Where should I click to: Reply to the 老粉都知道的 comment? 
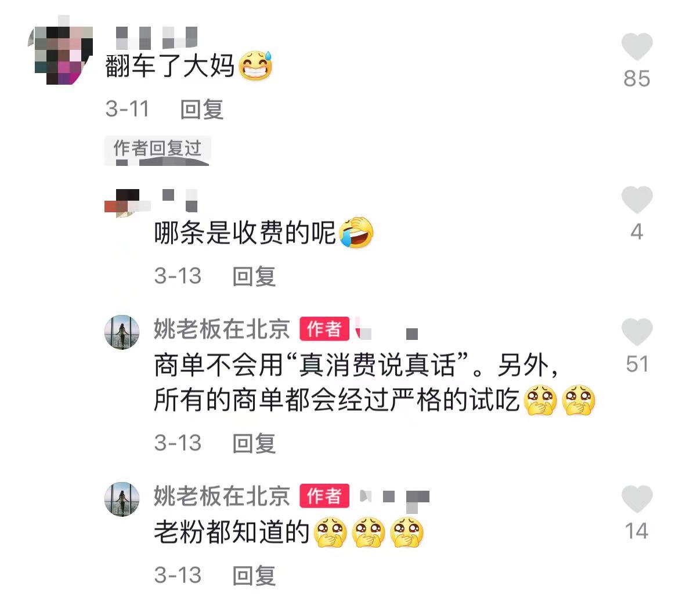(x=254, y=576)
